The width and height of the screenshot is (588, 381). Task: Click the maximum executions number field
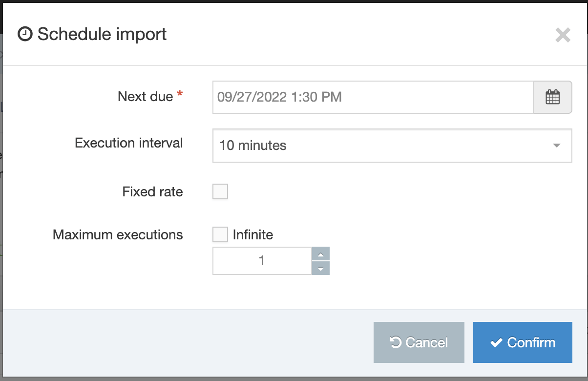(262, 261)
